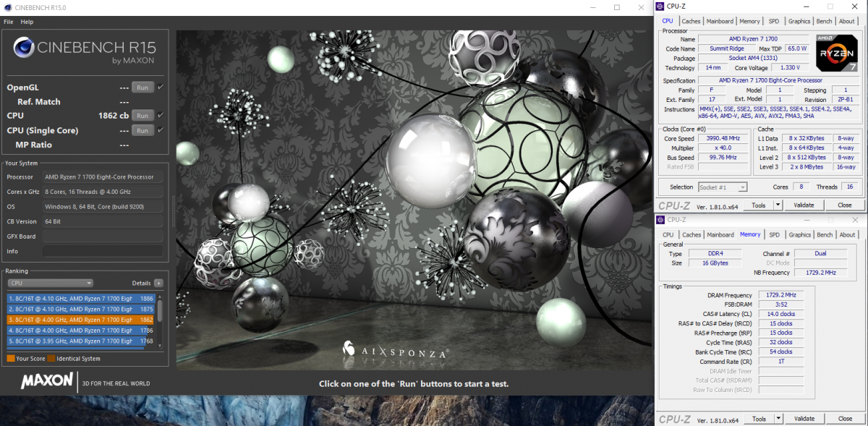The height and width of the screenshot is (426, 868).
Task: Click the CAS# Latency 14.0 clocks value
Action: pyautogui.click(x=780, y=314)
